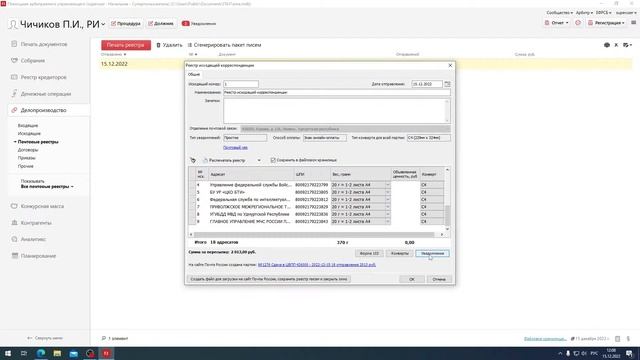Open the Денежные операции sidebar section
This screenshot has width=640, height=360.
coord(46,94)
